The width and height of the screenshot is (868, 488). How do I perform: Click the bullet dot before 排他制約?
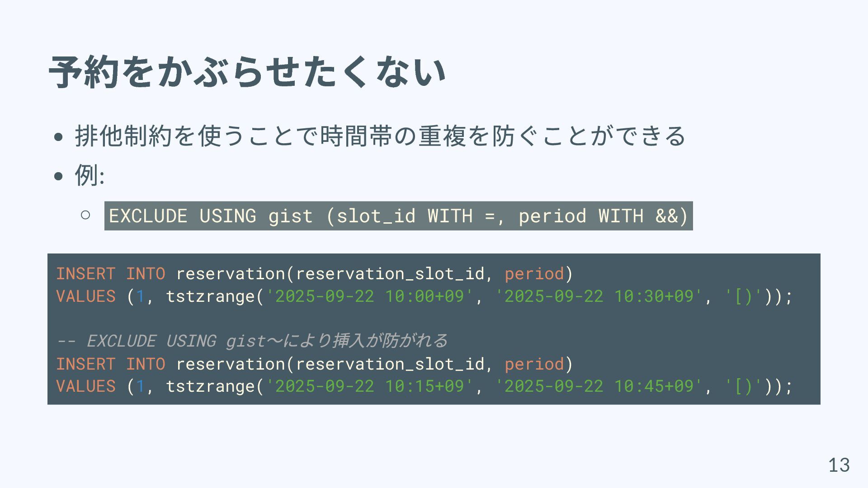(58, 137)
